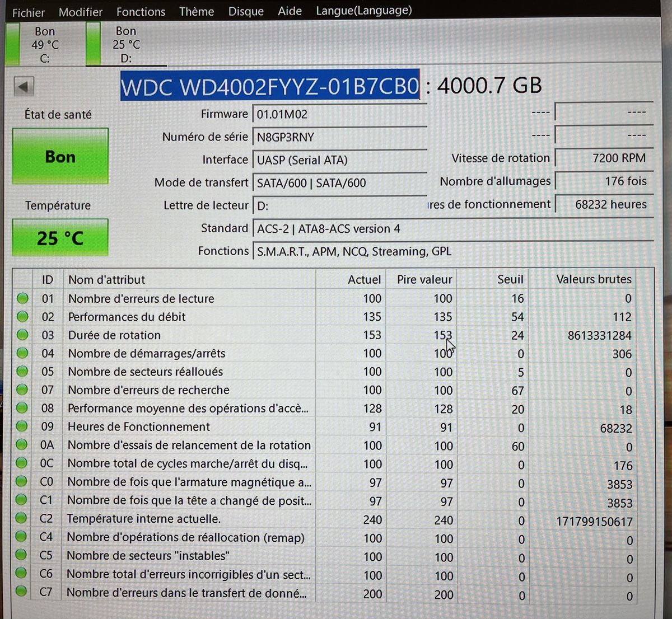The image size is (672, 619).
Task: Click green status icon for attribute 04
Action: tap(22, 353)
